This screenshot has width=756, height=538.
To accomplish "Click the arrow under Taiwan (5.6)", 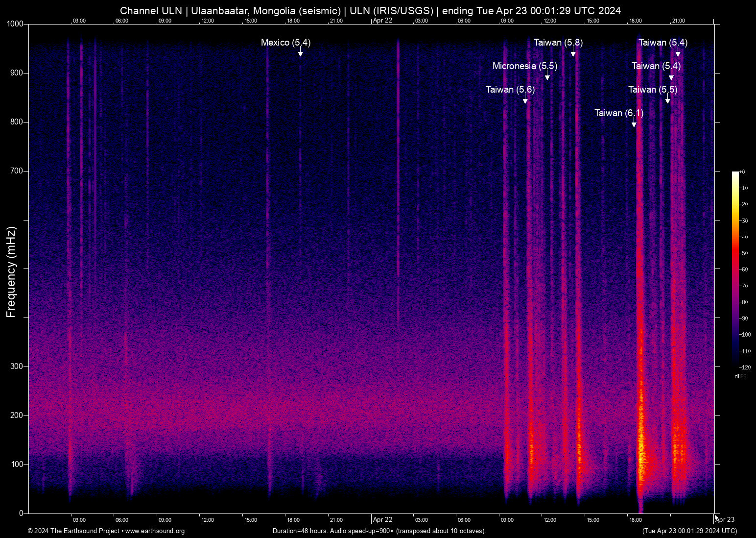I will 525,100.
